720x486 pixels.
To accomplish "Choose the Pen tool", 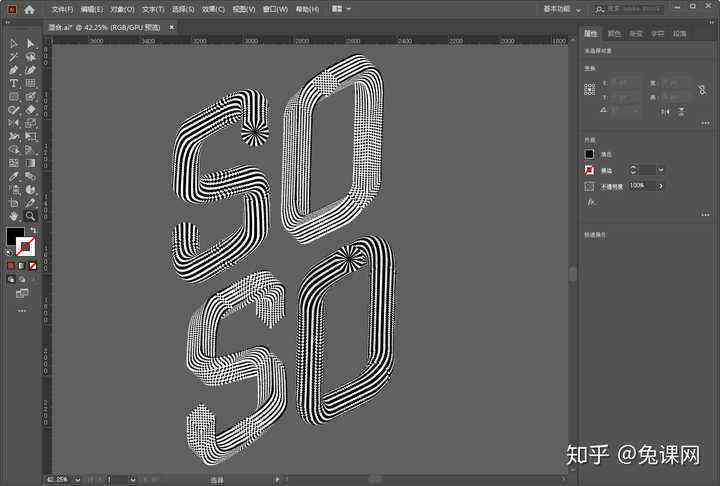I will (13, 70).
